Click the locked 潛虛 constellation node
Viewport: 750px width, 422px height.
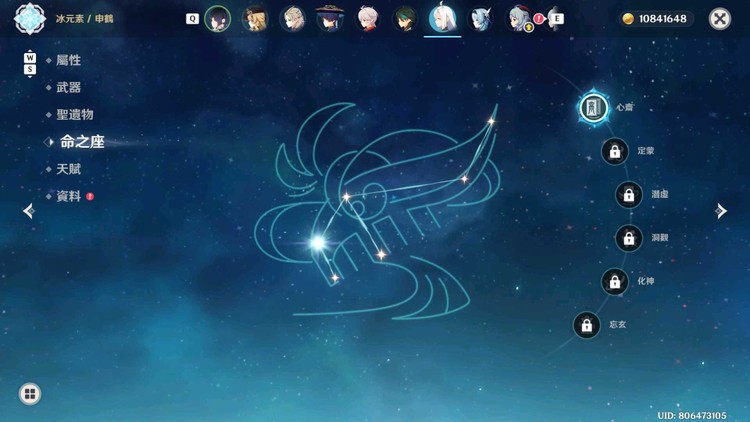pyautogui.click(x=629, y=195)
